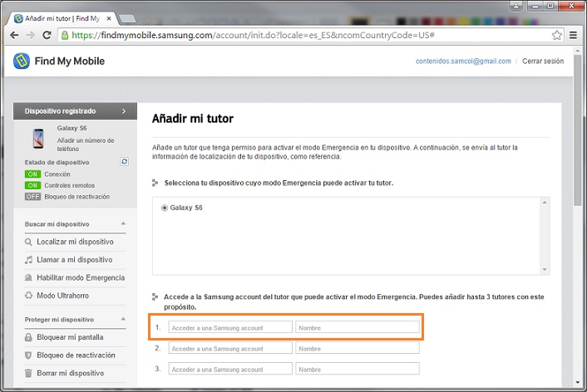Click the padlock icon for Bloquear mi pantalla
The image size is (587, 392).
click(28, 337)
